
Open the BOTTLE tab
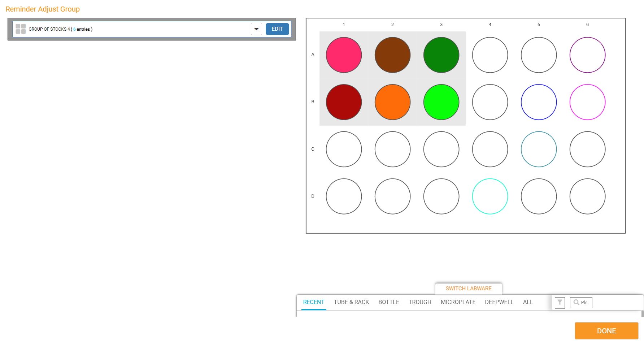(389, 302)
